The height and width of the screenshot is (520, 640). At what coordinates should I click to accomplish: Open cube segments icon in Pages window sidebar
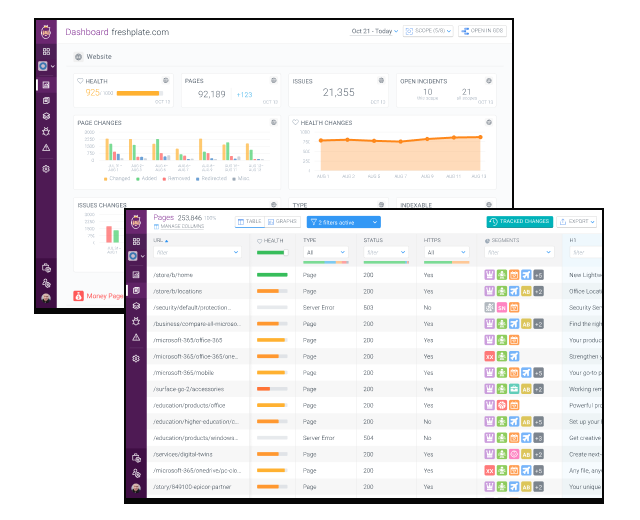136,306
